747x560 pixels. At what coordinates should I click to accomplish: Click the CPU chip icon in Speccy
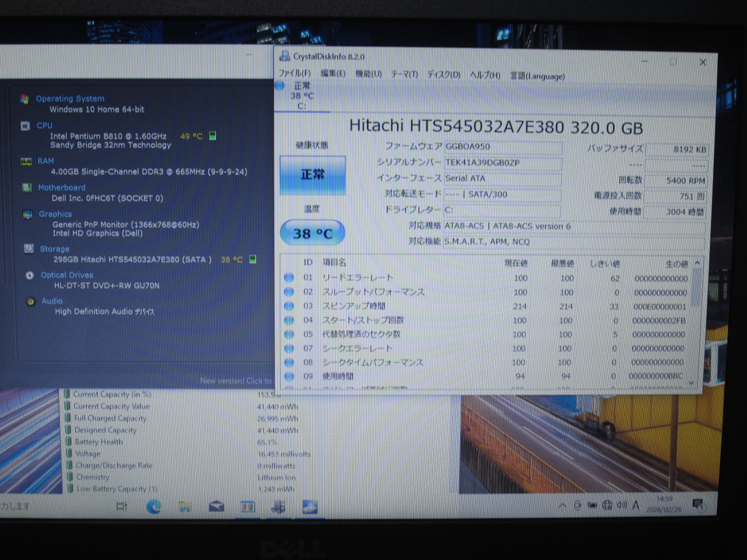[x=25, y=126]
